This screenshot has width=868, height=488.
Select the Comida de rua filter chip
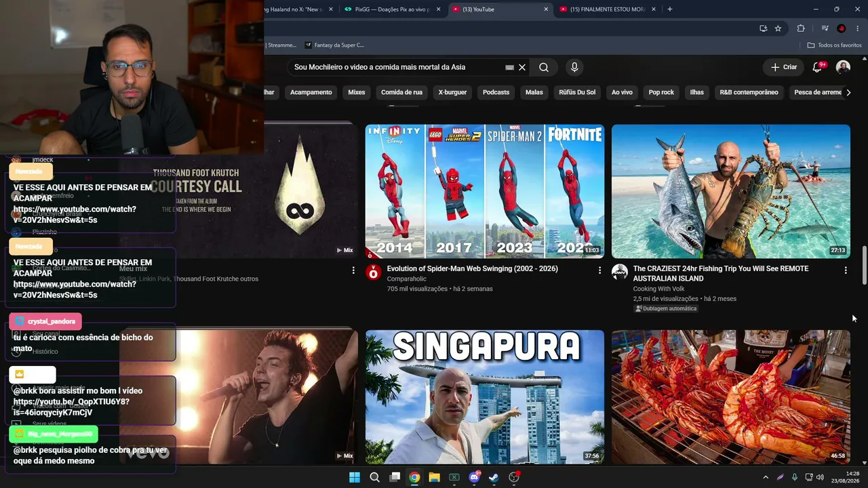[x=402, y=92]
